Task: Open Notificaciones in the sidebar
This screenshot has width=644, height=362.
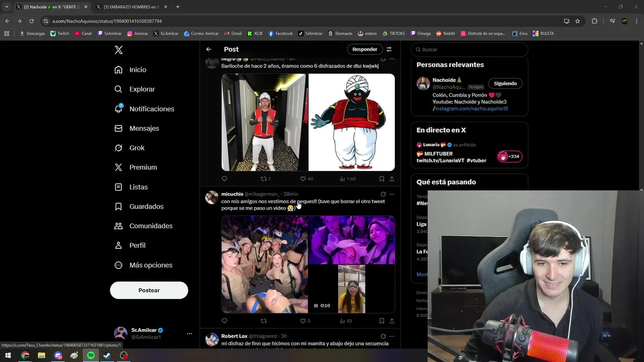Action: [144, 109]
